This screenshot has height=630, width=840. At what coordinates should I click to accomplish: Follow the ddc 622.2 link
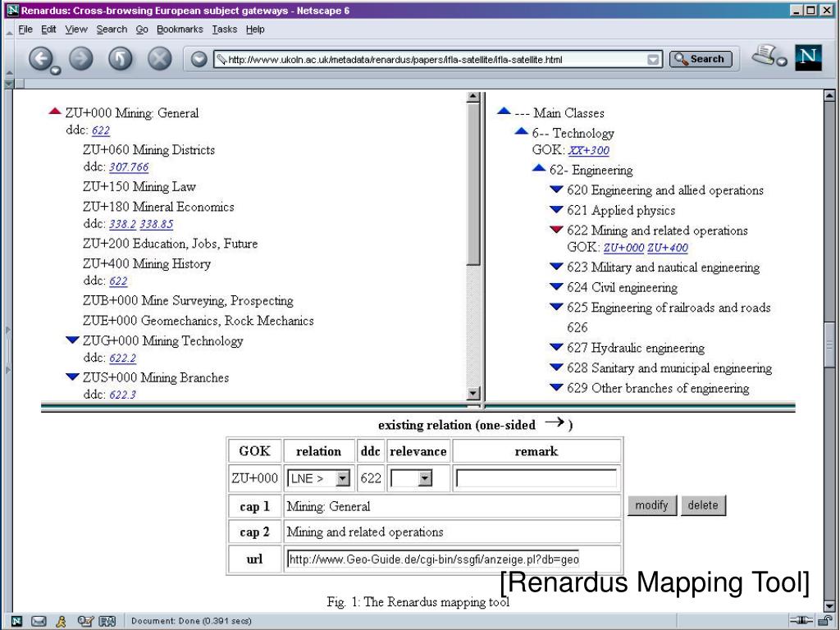[x=123, y=358]
